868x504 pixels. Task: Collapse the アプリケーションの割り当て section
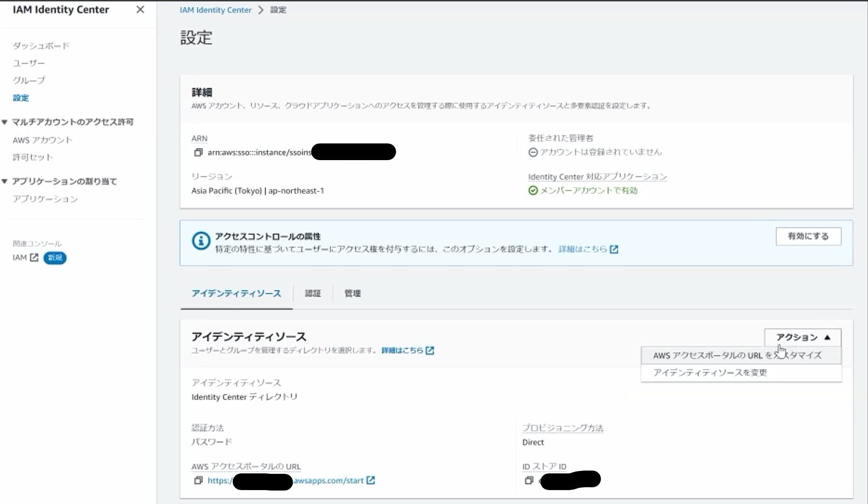pyautogui.click(x=5, y=181)
